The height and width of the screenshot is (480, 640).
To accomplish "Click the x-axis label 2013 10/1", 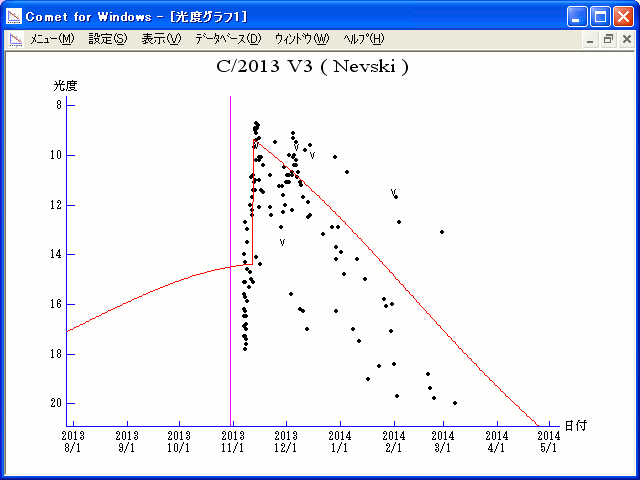I will (179, 442).
